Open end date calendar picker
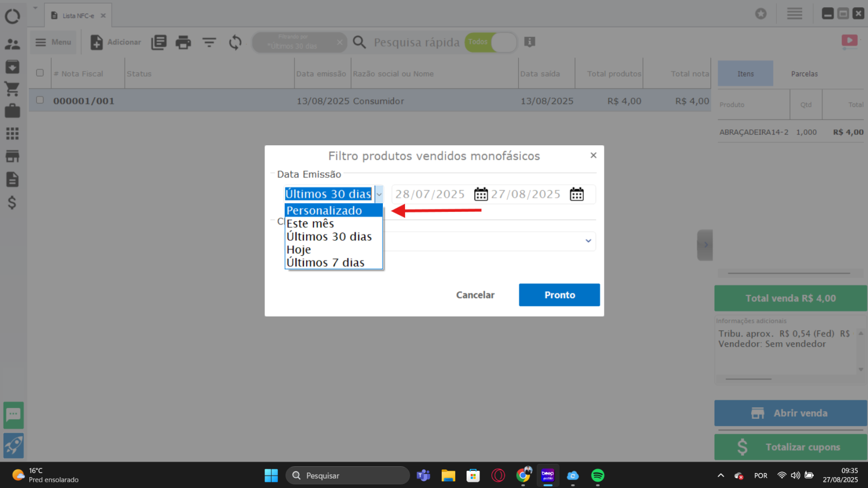 click(x=577, y=194)
